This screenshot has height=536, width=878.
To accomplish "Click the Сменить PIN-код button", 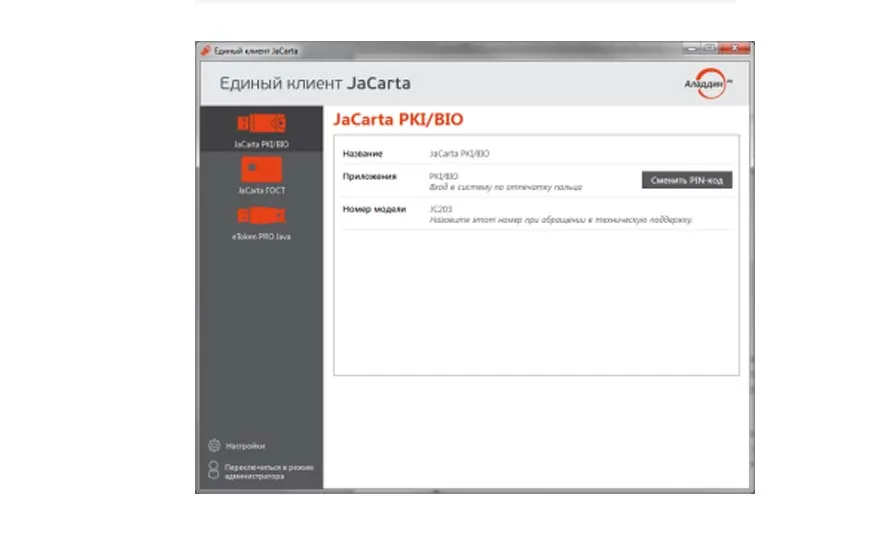I will coord(686,180).
